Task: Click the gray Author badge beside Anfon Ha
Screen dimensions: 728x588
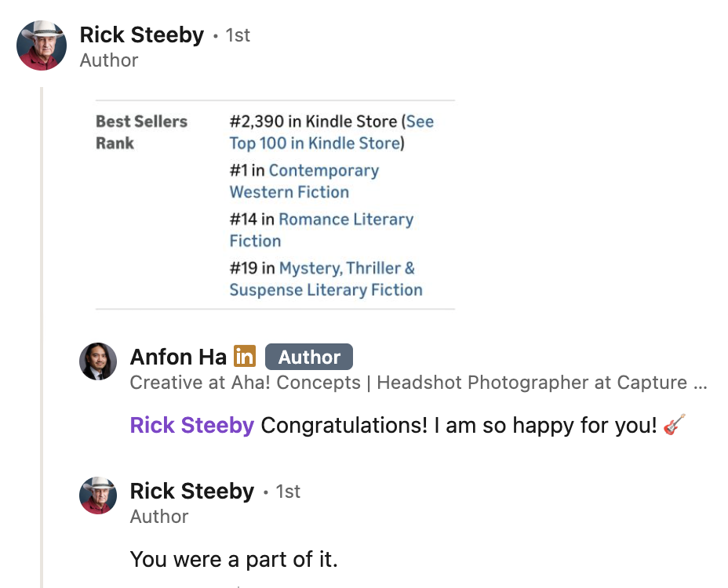Action: point(309,358)
